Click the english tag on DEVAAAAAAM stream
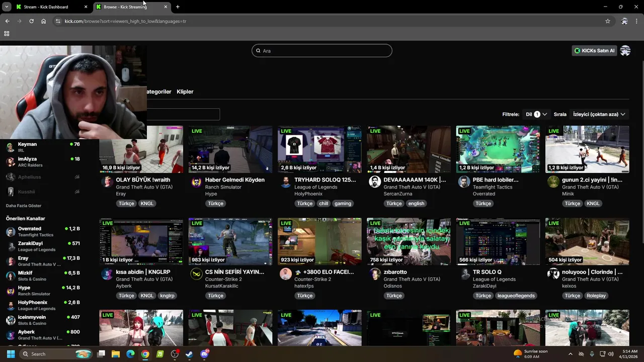Image resolution: width=644 pixels, height=362 pixels. coord(416,204)
